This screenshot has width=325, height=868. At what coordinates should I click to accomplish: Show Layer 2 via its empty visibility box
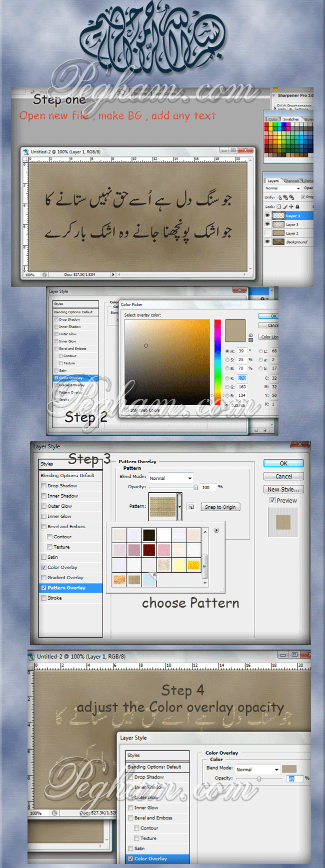point(267,233)
